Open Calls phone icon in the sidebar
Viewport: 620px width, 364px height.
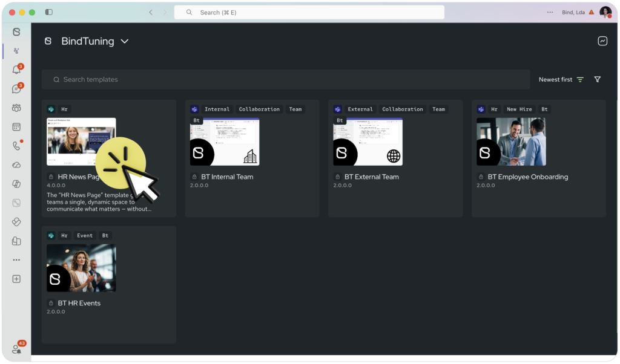(16, 146)
